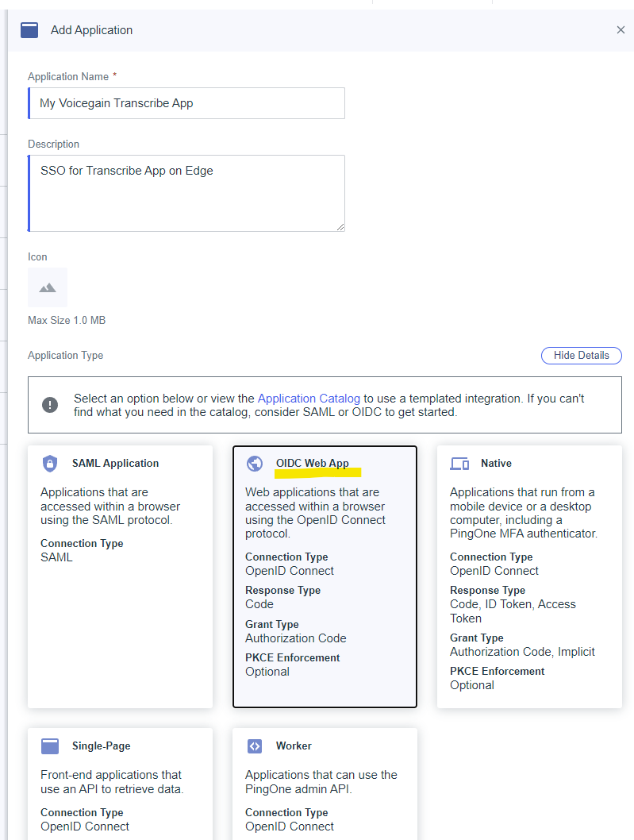This screenshot has width=634, height=840.
Task: Close the Add Application panel
Action: (621, 30)
